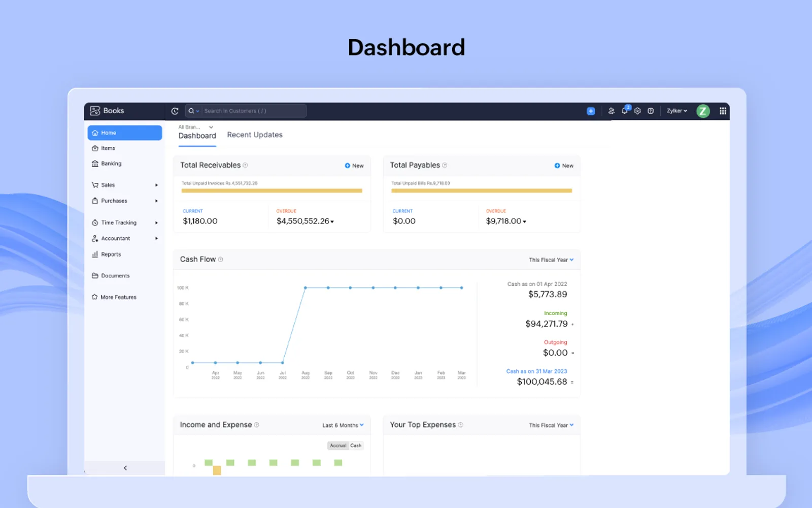812x508 pixels.
Task: Open the All Branches dropdown
Action: tap(196, 127)
